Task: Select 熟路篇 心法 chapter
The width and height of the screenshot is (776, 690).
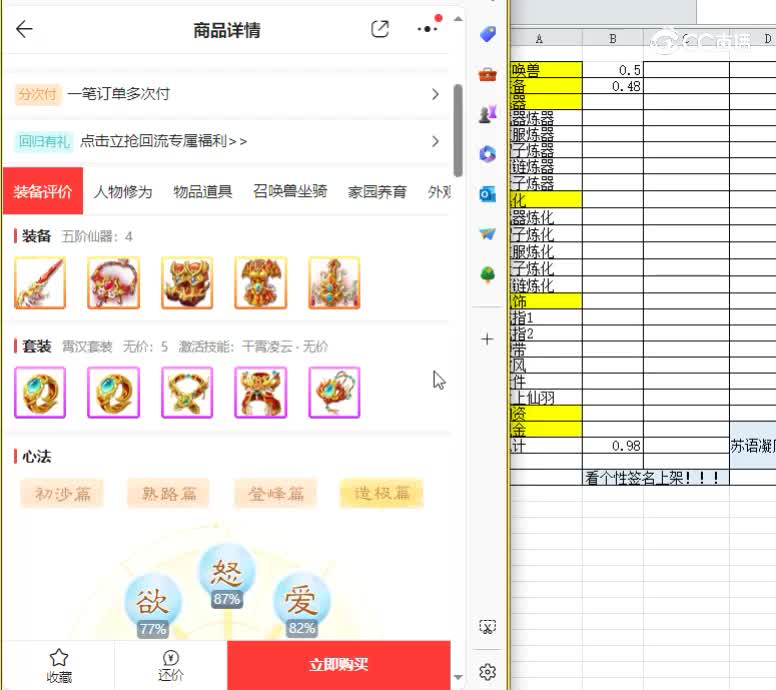Action: 169,493
